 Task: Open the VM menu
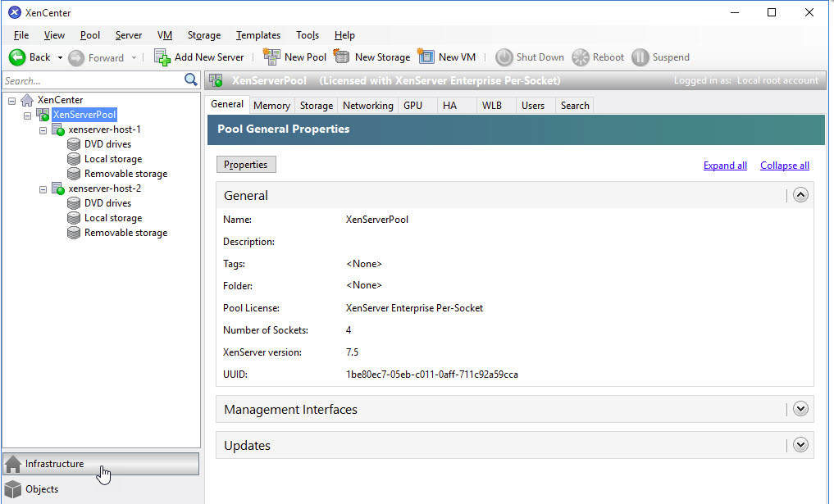click(x=165, y=35)
